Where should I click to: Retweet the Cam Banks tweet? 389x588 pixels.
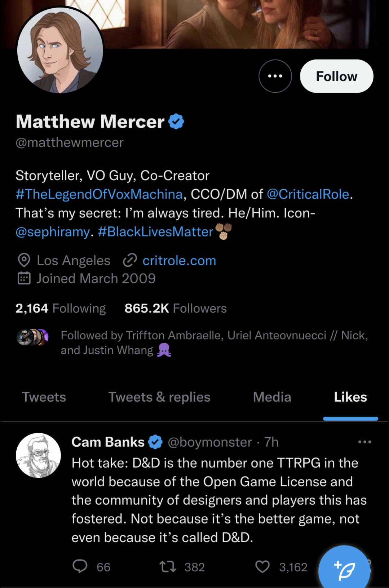tap(168, 567)
